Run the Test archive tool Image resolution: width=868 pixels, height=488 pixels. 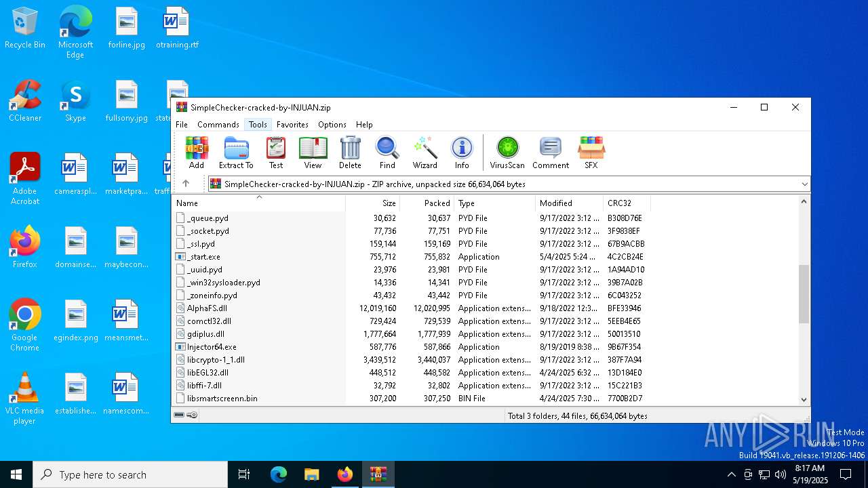point(276,152)
